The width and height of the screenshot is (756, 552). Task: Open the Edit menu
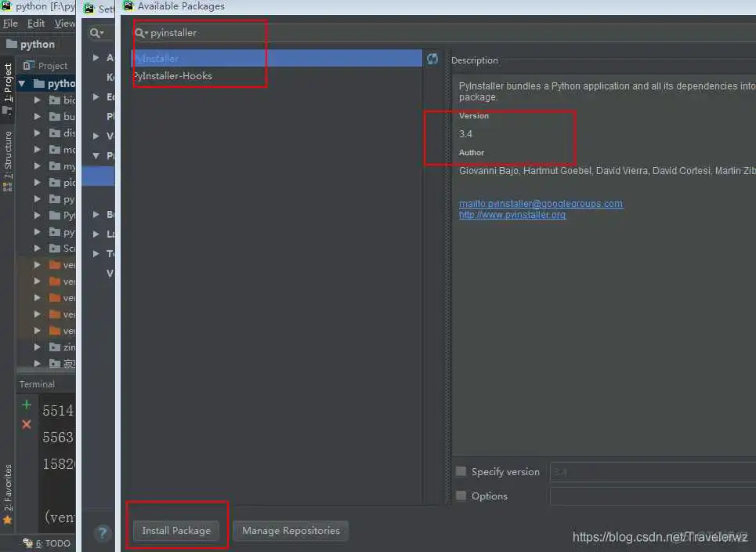[x=36, y=24]
